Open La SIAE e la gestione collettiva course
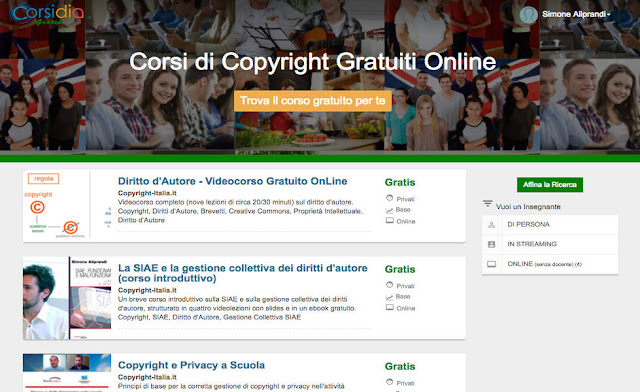 pyautogui.click(x=243, y=273)
